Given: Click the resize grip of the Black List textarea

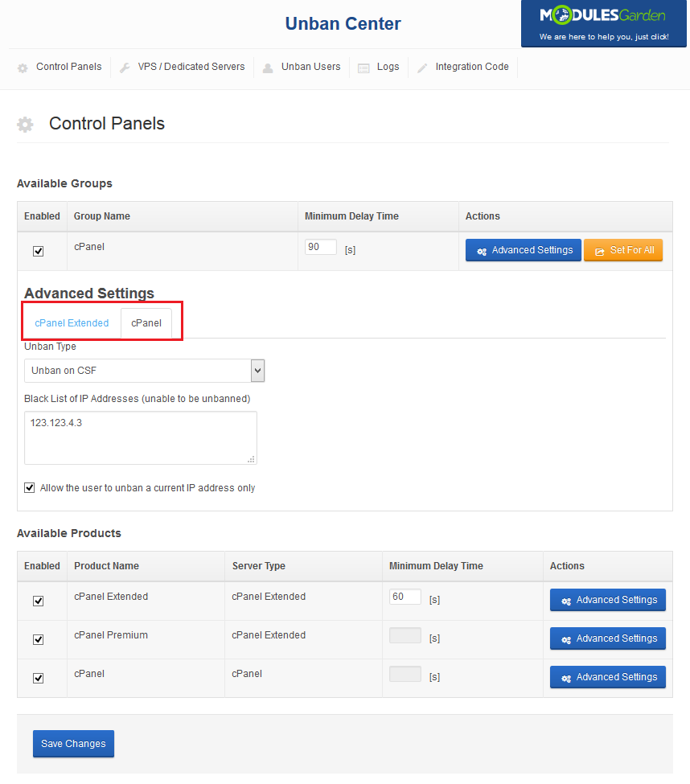Looking at the screenshot, I should tap(252, 459).
